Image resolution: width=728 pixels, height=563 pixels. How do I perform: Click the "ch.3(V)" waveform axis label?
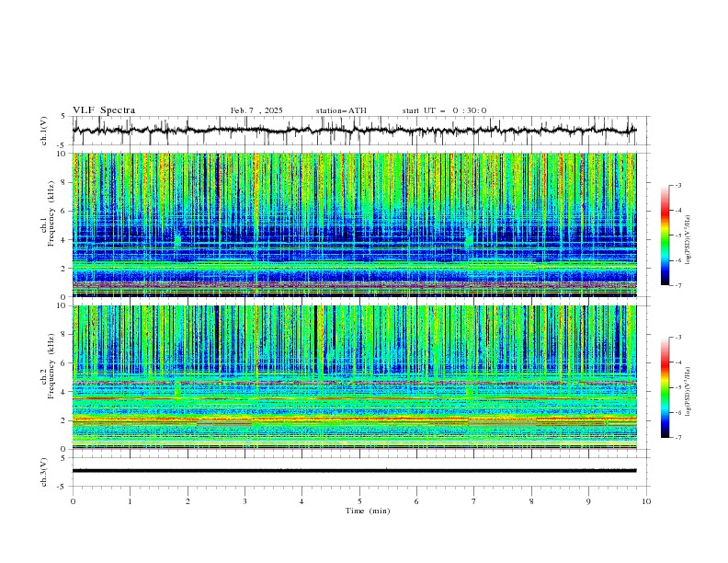click(x=44, y=472)
